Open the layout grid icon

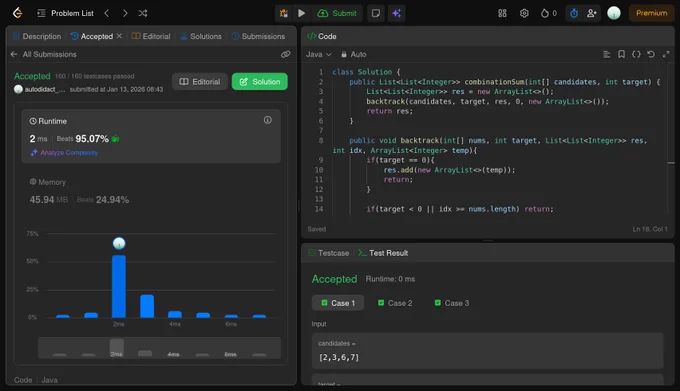pos(502,13)
